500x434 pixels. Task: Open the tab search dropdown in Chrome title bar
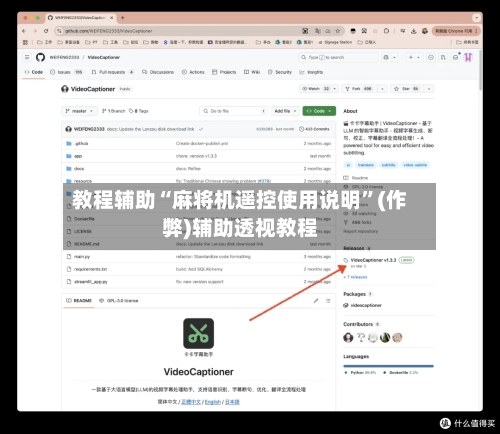pos(477,18)
